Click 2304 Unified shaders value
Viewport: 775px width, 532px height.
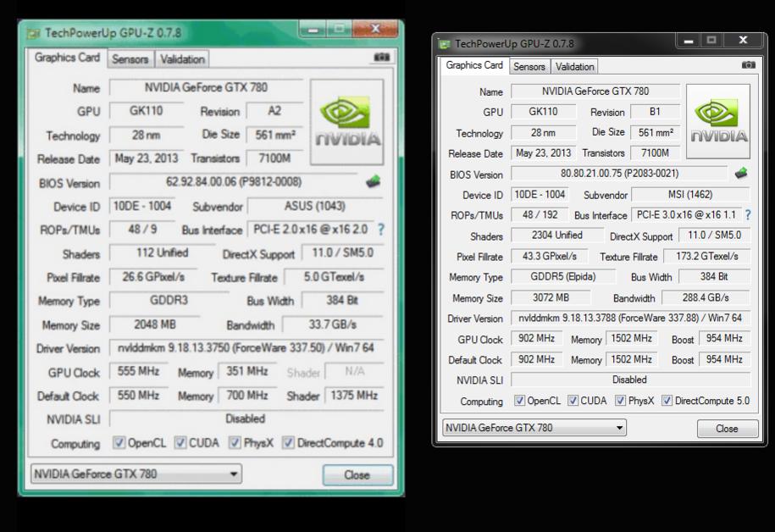(557, 236)
